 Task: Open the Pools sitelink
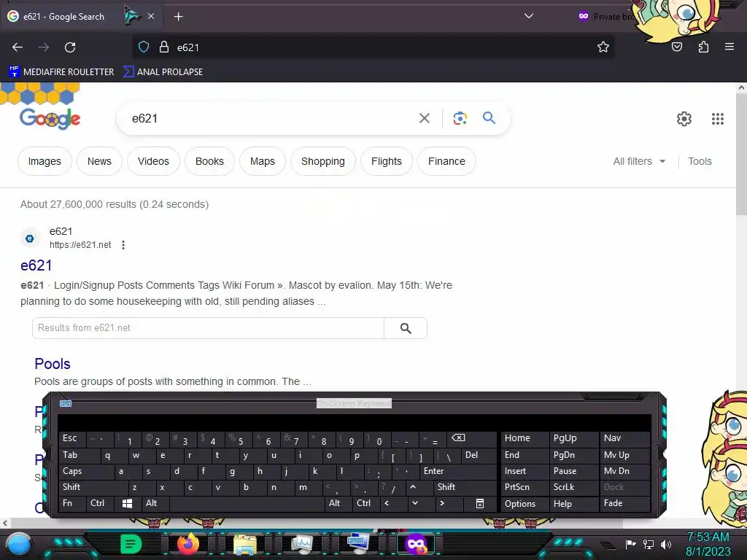(x=53, y=364)
